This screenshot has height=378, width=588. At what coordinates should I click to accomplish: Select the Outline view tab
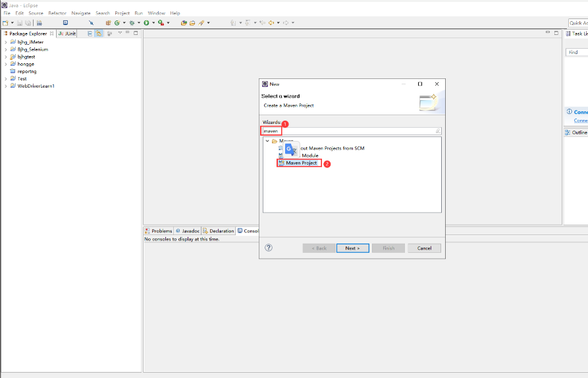(576, 132)
